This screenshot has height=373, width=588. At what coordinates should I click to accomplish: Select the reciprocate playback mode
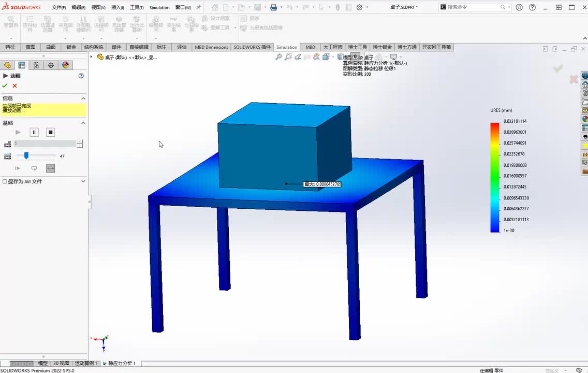pyautogui.click(x=51, y=168)
